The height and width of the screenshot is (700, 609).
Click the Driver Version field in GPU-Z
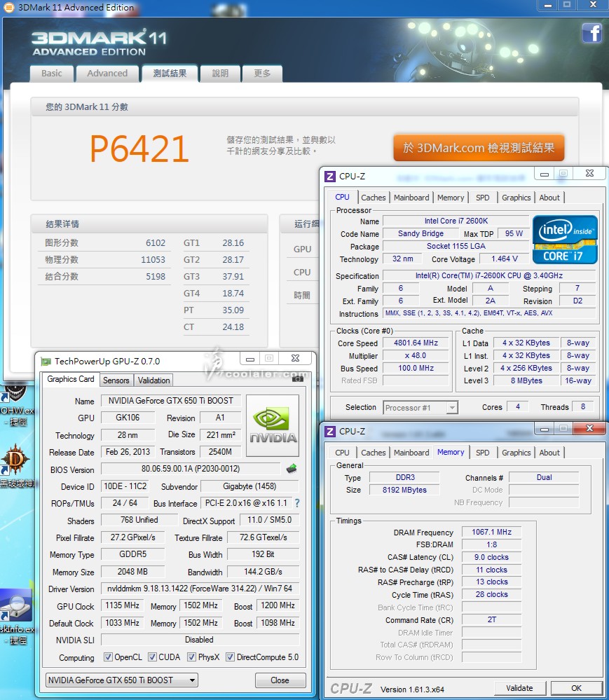pos(200,589)
